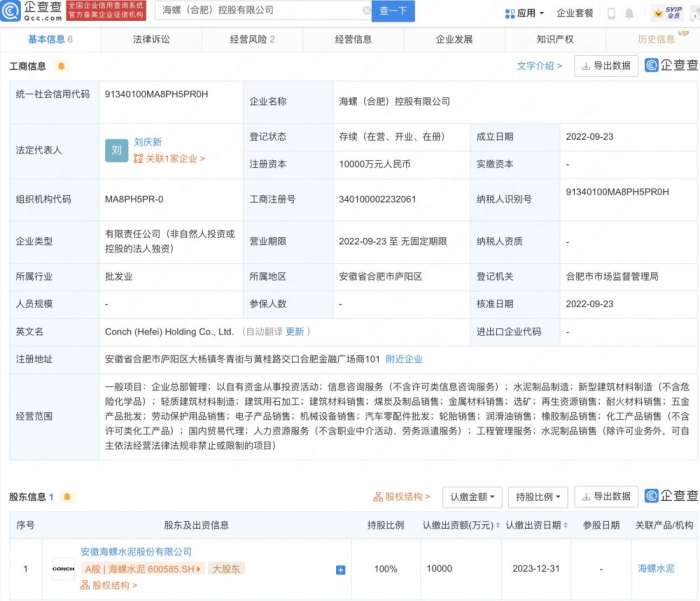The image size is (700, 601).
Task: Open the 文字介绍 link
Action: (x=540, y=66)
